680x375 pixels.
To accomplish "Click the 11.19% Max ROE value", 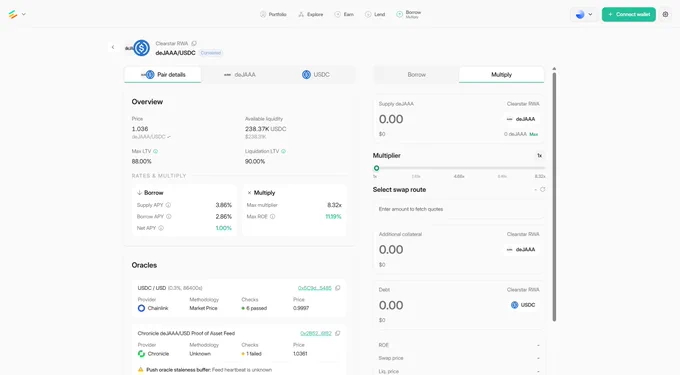I will click(333, 216).
